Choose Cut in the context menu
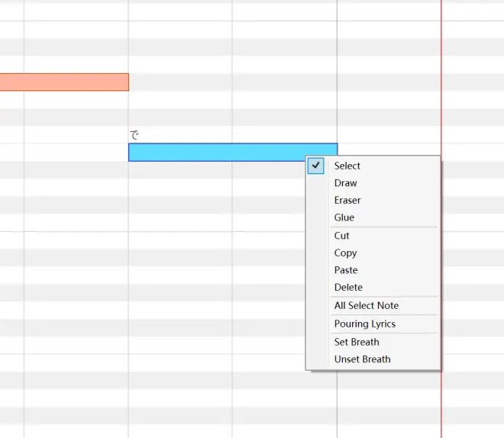 (373, 236)
